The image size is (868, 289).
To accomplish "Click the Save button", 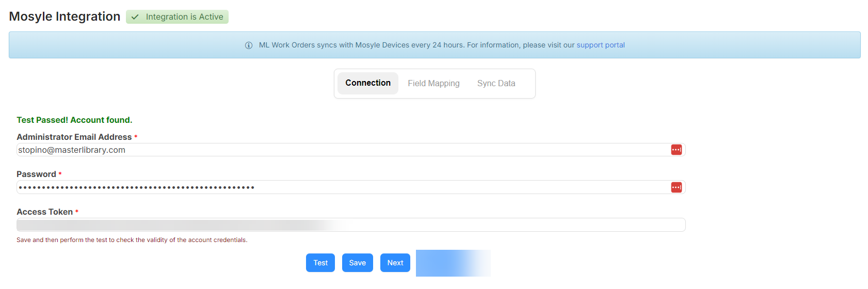I will click(x=358, y=263).
